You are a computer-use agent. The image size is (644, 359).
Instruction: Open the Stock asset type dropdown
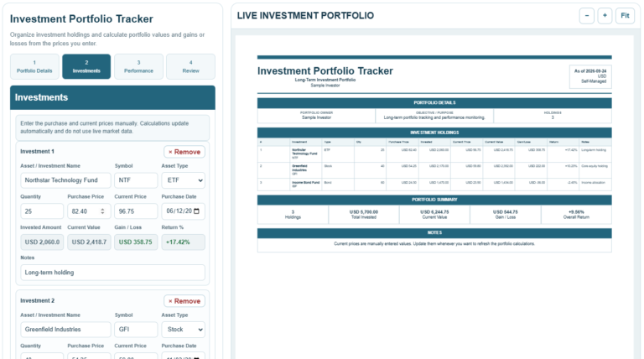click(x=183, y=330)
